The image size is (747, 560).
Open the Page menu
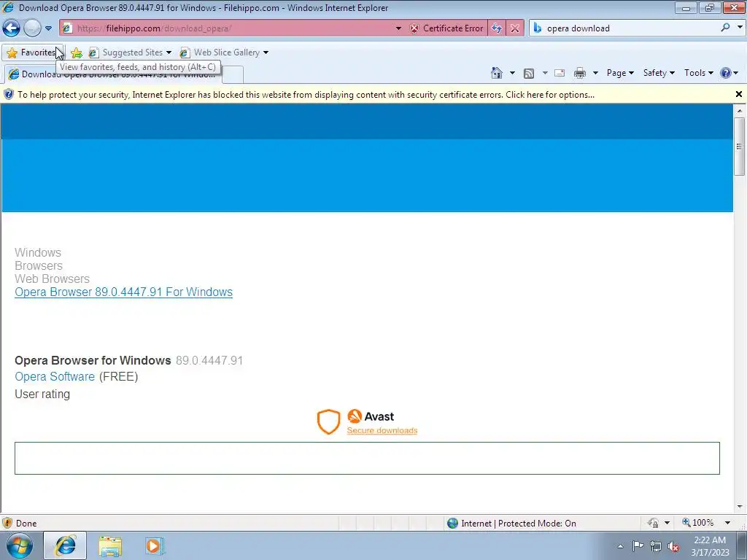click(x=620, y=73)
